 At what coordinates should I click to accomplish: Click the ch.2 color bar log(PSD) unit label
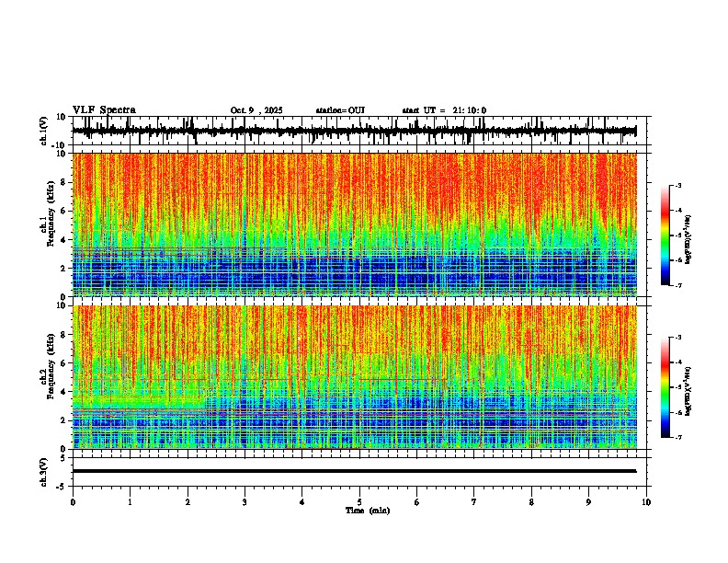[688, 391]
